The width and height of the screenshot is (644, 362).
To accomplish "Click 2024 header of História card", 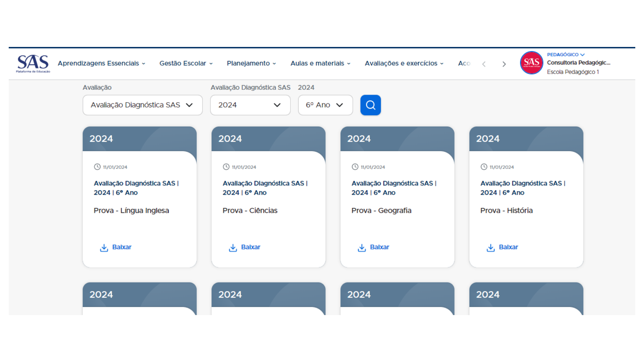I will coord(488,139).
